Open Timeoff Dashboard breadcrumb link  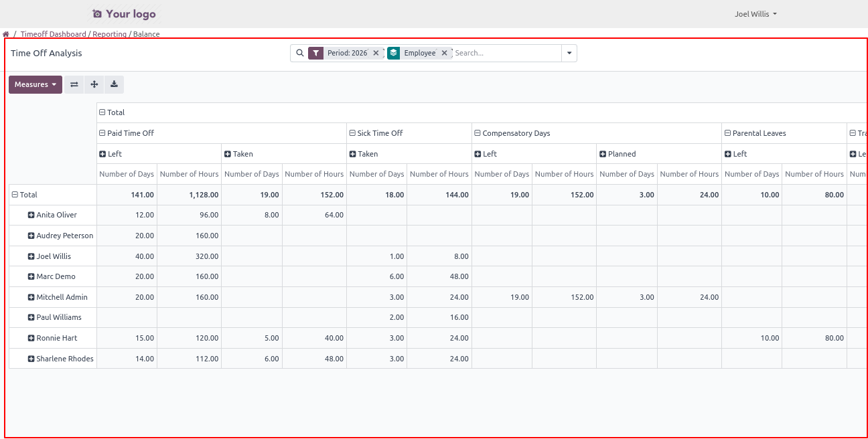pyautogui.click(x=54, y=34)
